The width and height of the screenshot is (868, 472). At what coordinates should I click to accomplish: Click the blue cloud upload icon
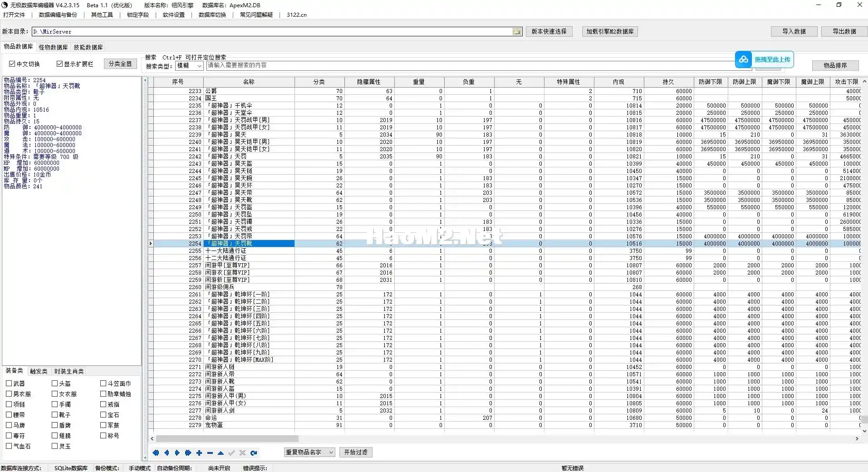click(x=743, y=59)
